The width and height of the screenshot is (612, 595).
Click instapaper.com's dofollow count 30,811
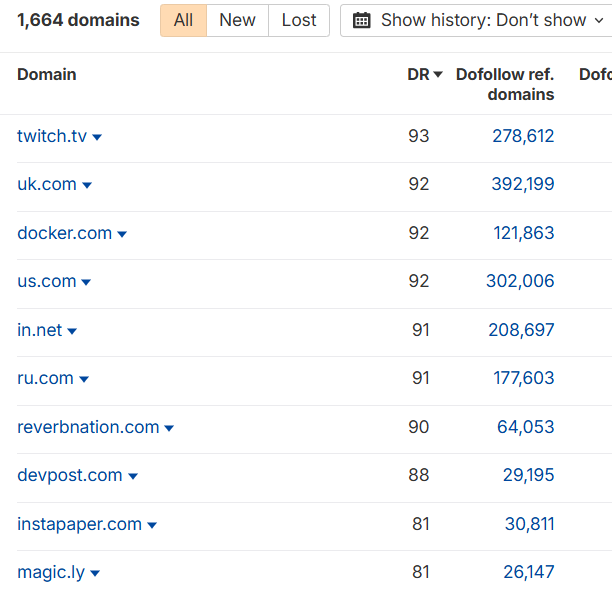(x=530, y=524)
